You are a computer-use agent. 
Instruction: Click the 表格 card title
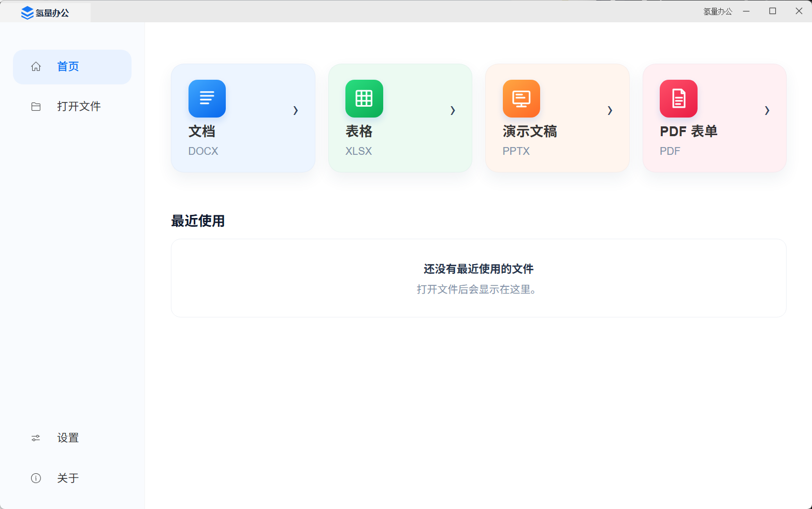(x=359, y=132)
